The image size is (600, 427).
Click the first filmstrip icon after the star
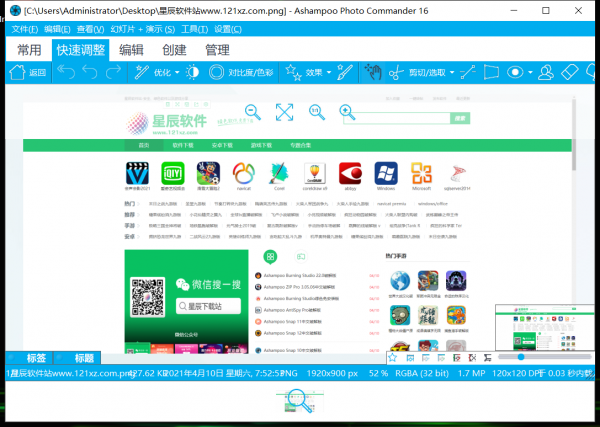(x=410, y=358)
